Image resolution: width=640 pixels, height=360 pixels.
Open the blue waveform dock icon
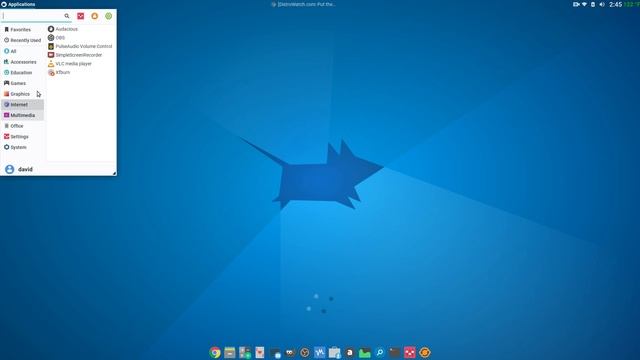(x=320, y=352)
